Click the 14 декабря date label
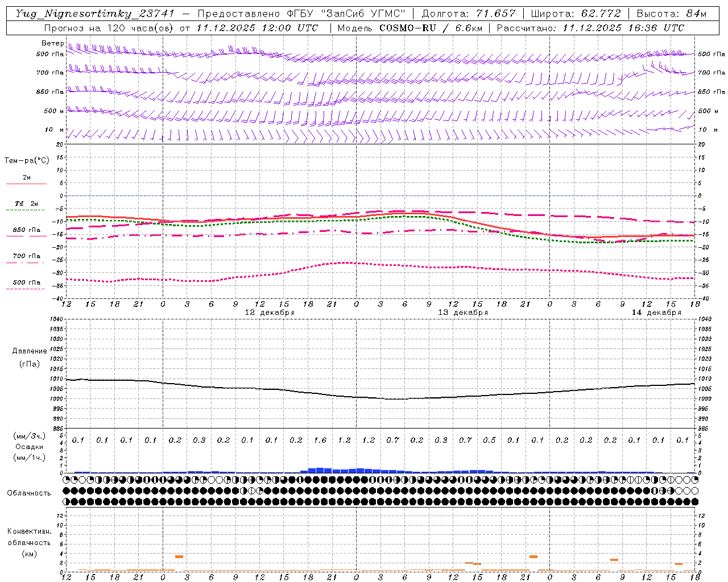The width and height of the screenshot is (728, 582). (x=656, y=313)
